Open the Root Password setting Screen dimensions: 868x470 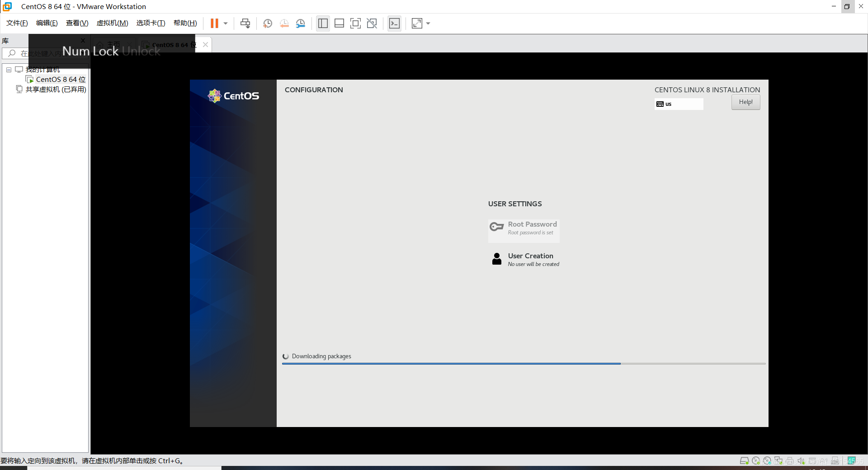[x=524, y=231]
